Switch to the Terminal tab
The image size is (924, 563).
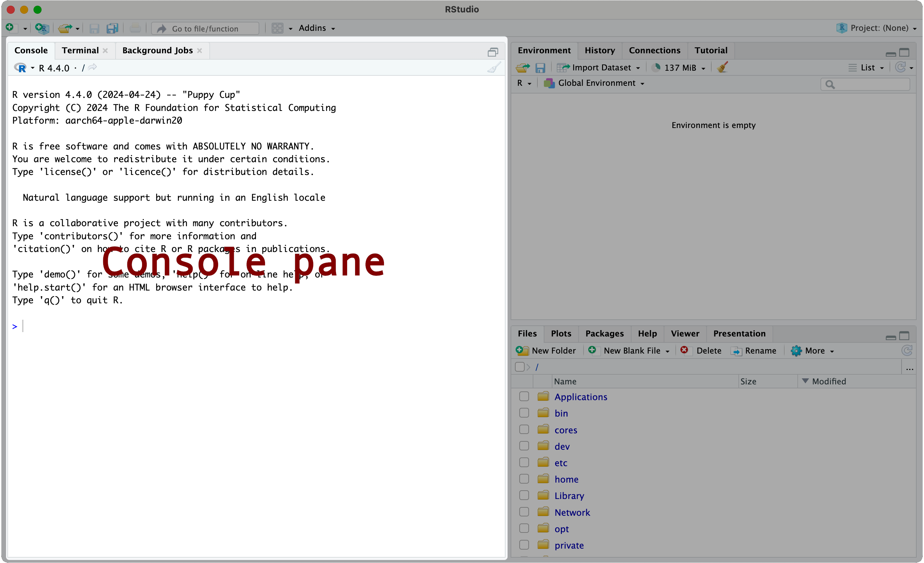click(x=80, y=50)
